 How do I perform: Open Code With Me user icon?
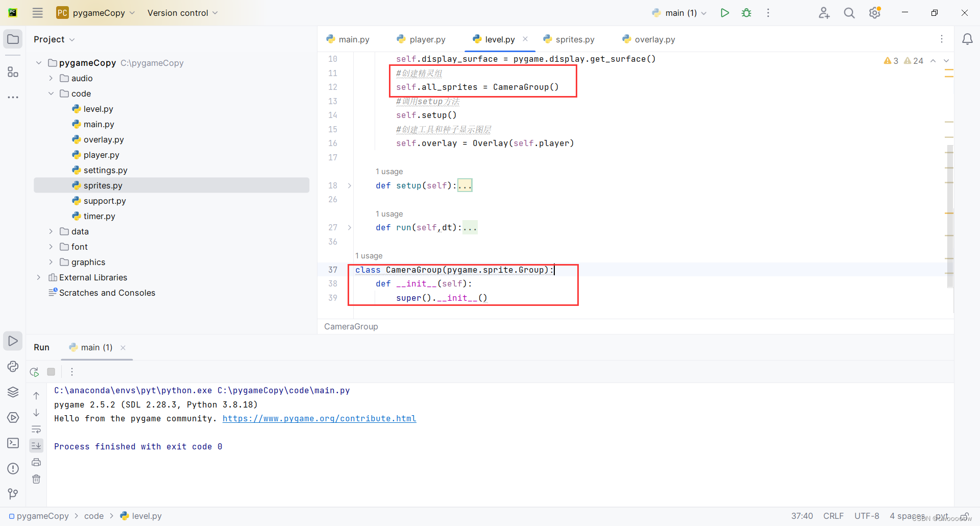(824, 13)
